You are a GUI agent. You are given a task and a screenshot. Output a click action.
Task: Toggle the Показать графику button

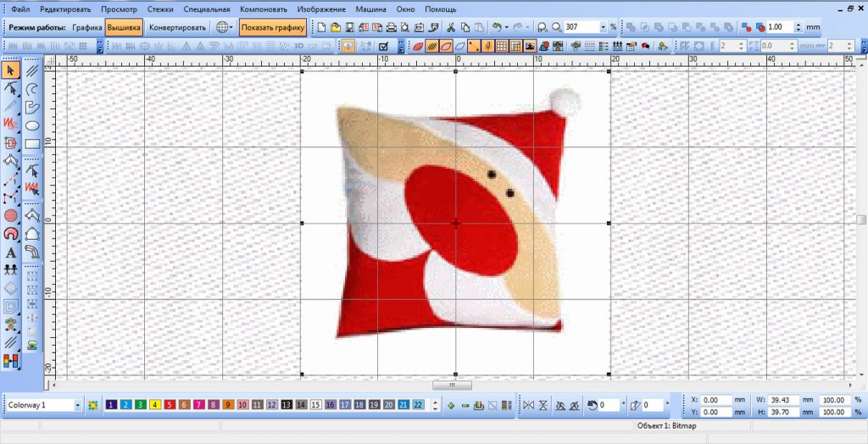pyautogui.click(x=273, y=27)
